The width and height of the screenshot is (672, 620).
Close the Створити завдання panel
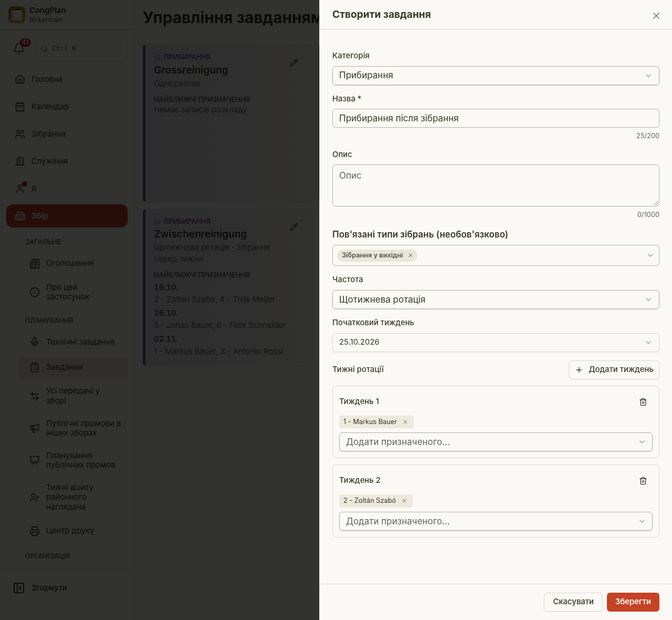click(656, 16)
